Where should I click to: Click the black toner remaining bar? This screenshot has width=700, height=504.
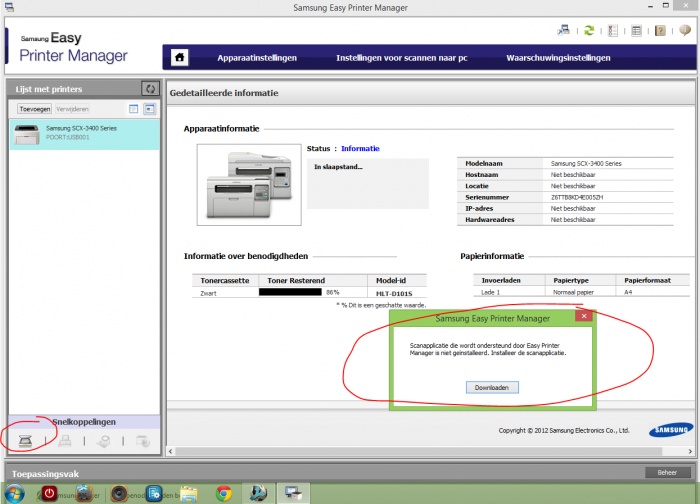pos(290,292)
